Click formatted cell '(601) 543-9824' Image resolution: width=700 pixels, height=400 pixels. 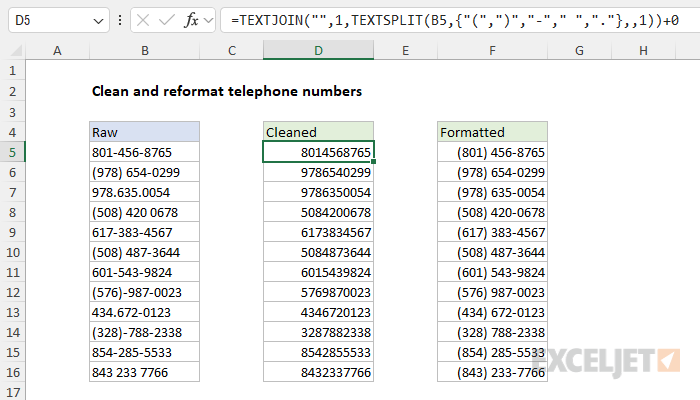point(492,272)
